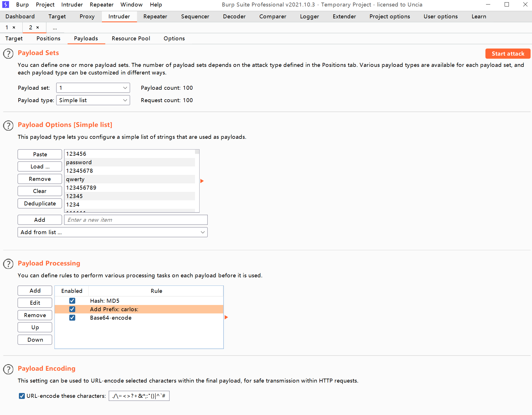Screen dimensions: 532x415
Task: Toggle URL-encode these characters checkbox
Action: tap(22, 396)
